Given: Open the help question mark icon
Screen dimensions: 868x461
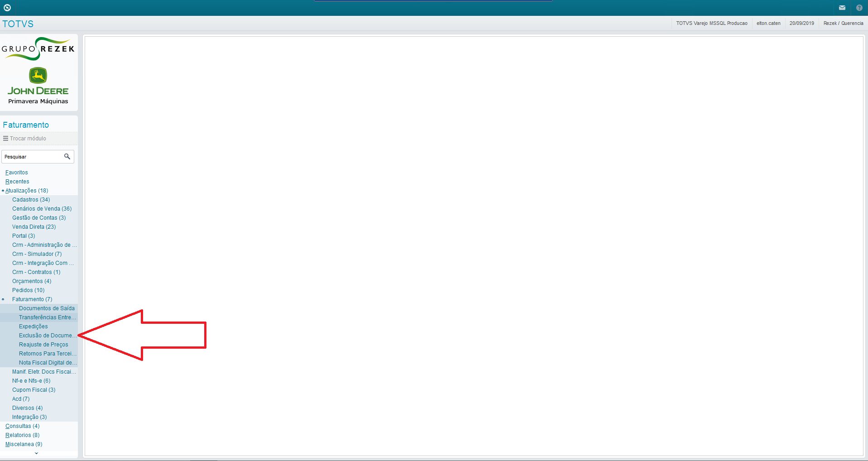Looking at the screenshot, I should (859, 8).
